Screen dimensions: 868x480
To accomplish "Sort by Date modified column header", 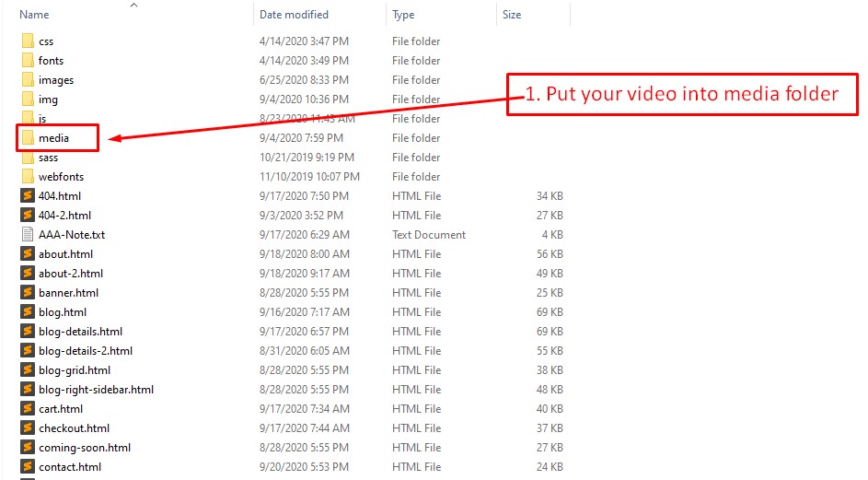I will pyautogui.click(x=294, y=15).
